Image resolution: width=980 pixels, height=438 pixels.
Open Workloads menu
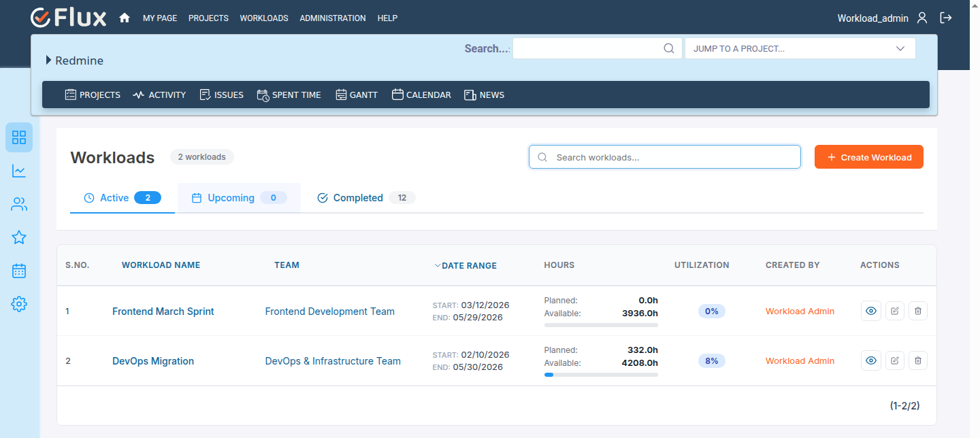point(264,18)
